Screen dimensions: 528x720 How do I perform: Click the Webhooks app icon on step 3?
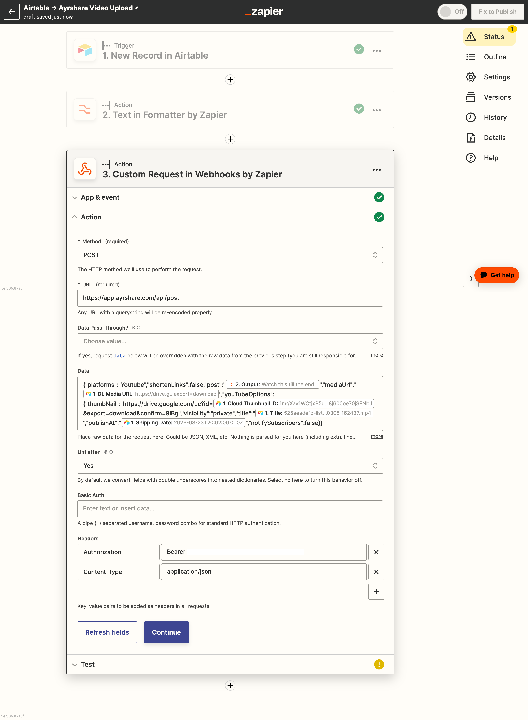pyautogui.click(x=85, y=169)
